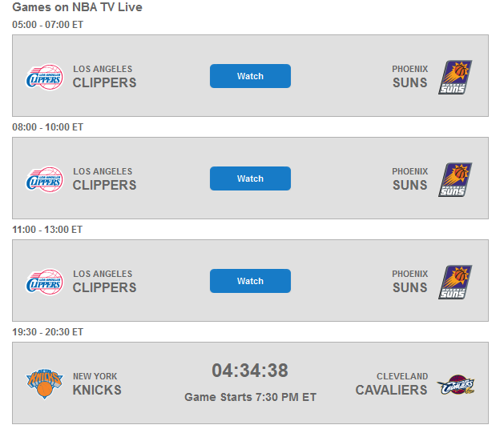This screenshot has width=504, height=429.
Task: Open the New York Knicks team name
Action: (x=97, y=383)
